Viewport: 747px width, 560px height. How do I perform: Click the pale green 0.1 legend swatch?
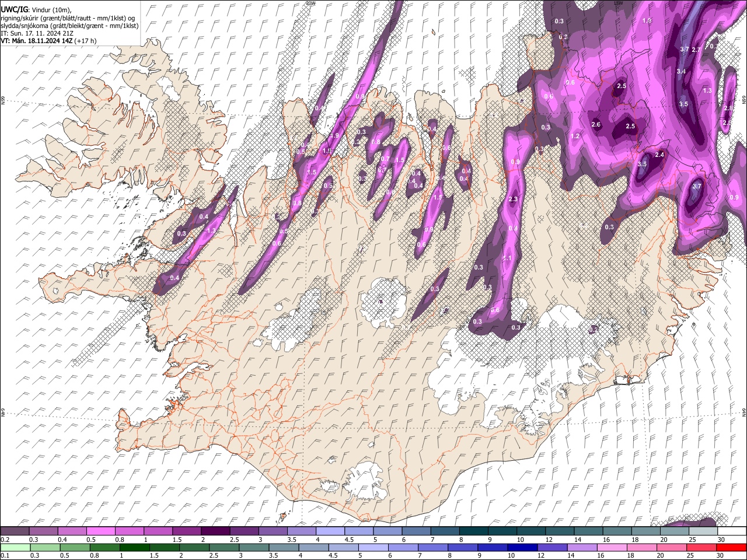15,547
